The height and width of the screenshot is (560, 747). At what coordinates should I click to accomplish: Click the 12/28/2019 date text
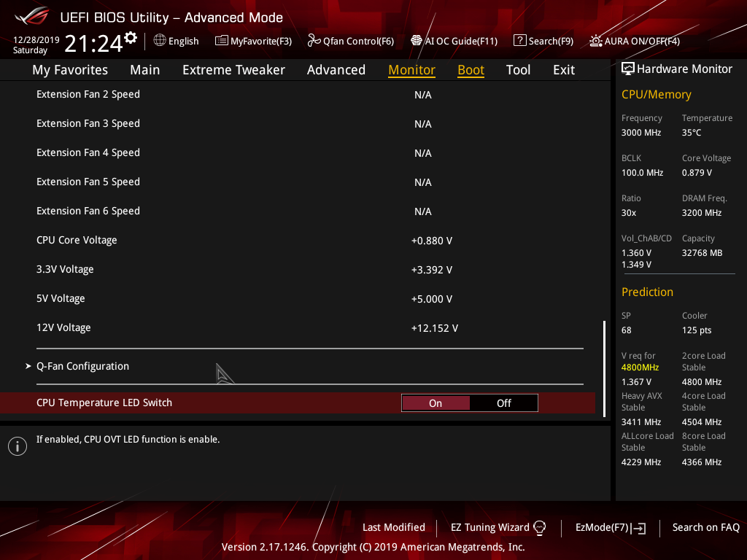36,40
